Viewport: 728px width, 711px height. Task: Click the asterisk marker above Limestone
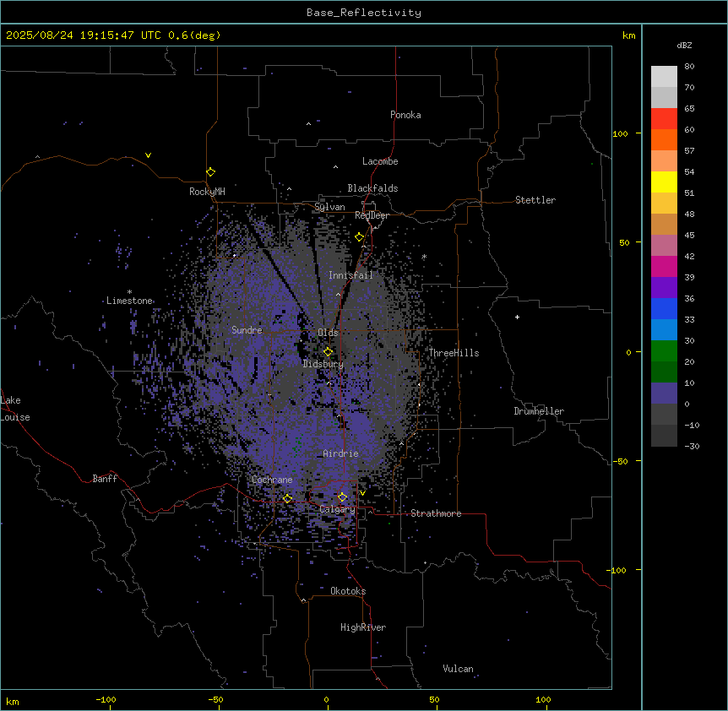[129, 292]
